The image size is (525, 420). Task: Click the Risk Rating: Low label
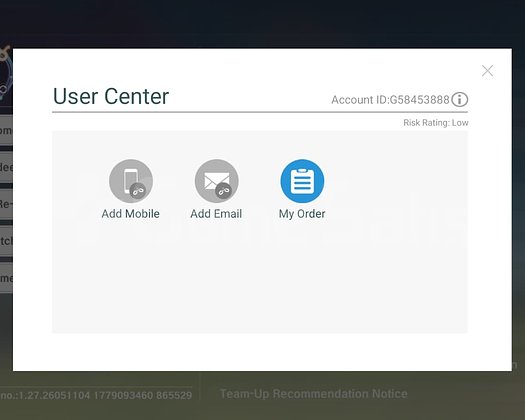pyautogui.click(x=436, y=123)
